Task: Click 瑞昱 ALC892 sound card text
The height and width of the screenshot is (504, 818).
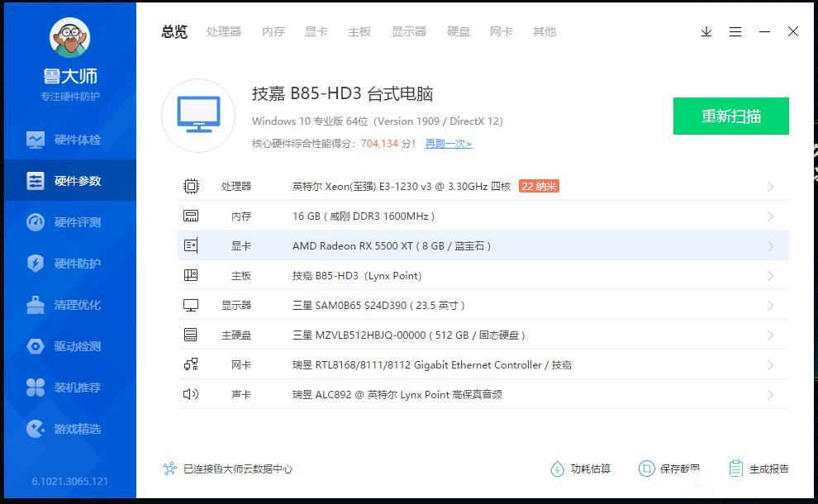Action: [x=397, y=394]
